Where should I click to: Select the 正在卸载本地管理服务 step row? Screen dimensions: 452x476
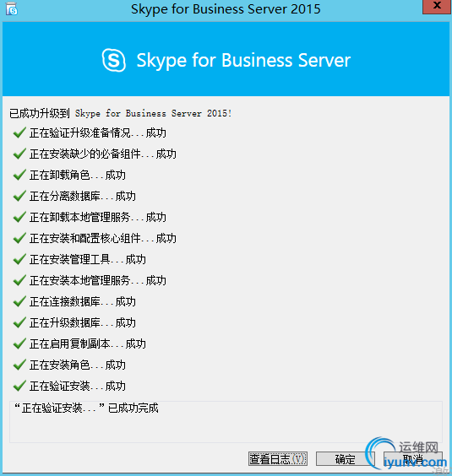point(90,218)
